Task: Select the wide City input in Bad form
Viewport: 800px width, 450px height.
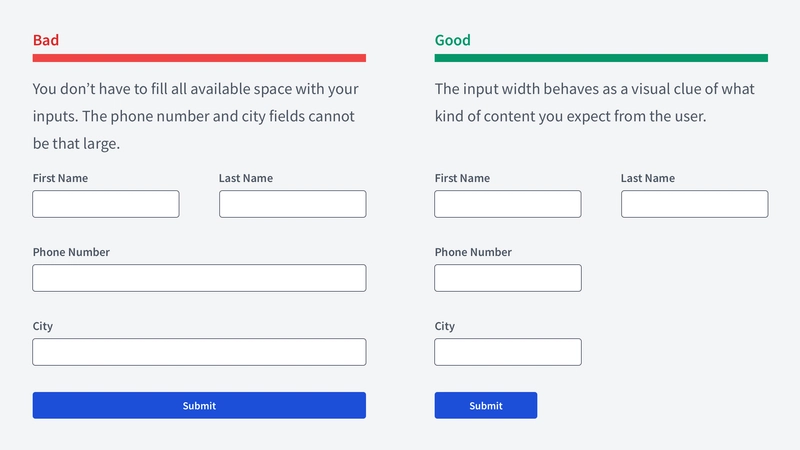Action: pos(199,352)
